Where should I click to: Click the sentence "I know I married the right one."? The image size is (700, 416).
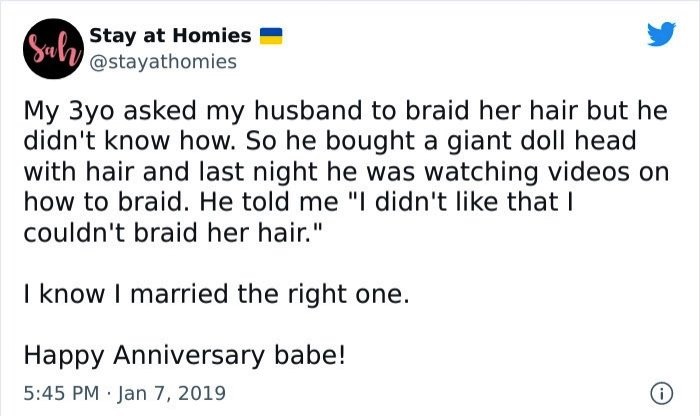(216, 294)
